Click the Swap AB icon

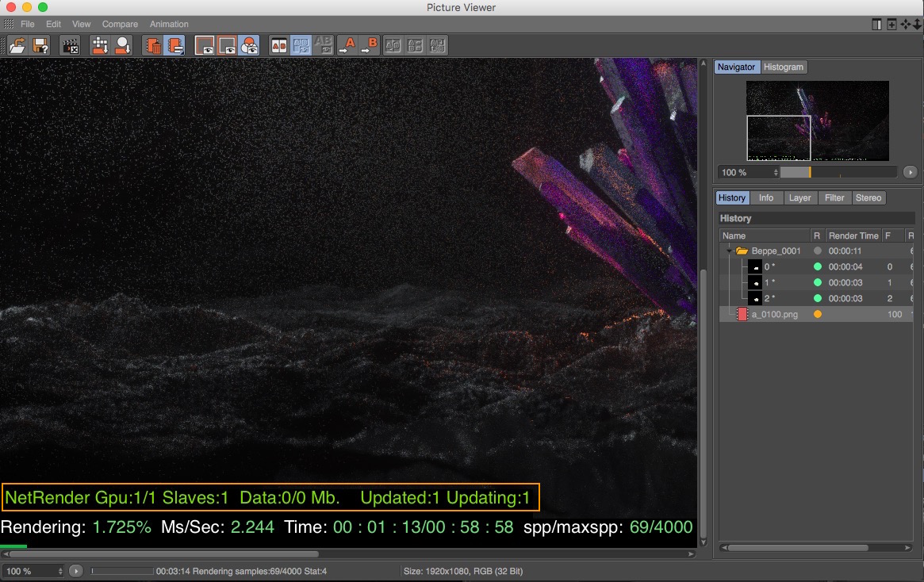pyautogui.click(x=393, y=46)
